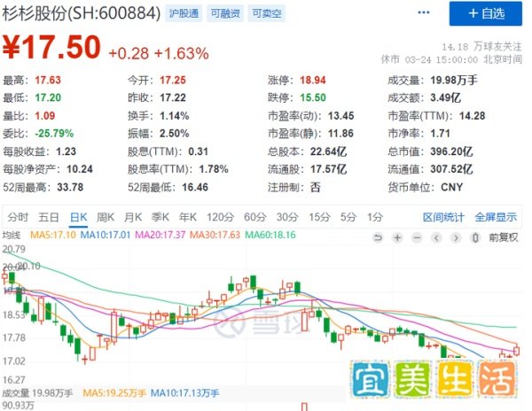
Task: Click the MA10:17.01 indicator label
Action: tap(106, 235)
